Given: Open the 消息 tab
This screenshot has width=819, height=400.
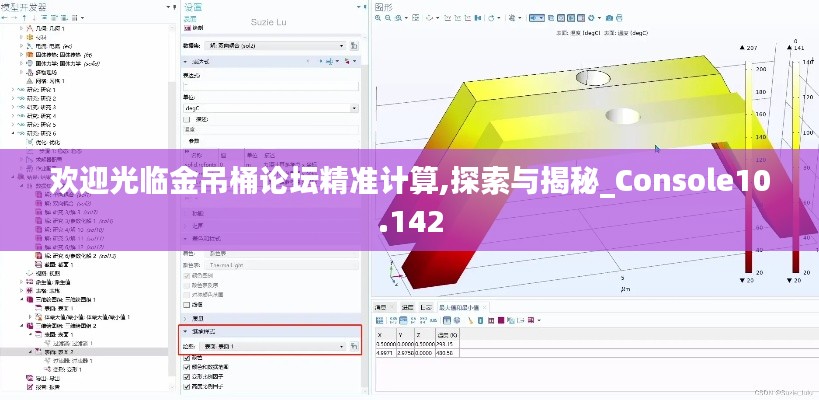Looking at the screenshot, I should tap(384, 307).
